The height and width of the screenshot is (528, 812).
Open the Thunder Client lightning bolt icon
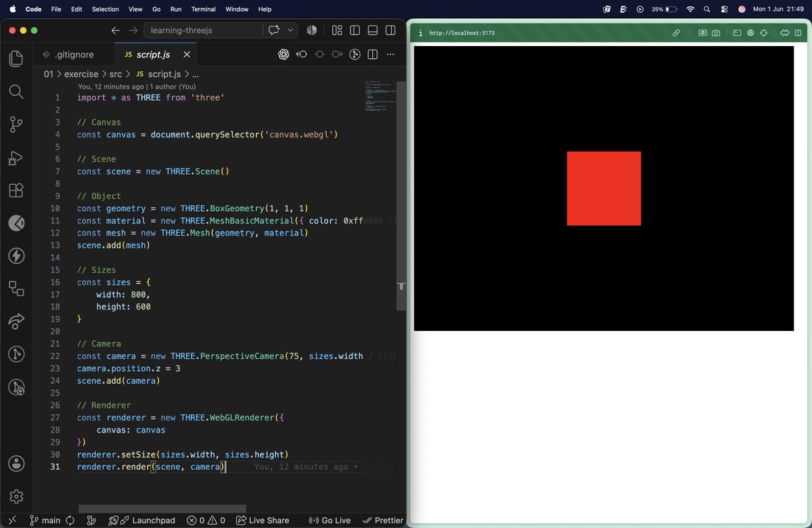pos(16,256)
